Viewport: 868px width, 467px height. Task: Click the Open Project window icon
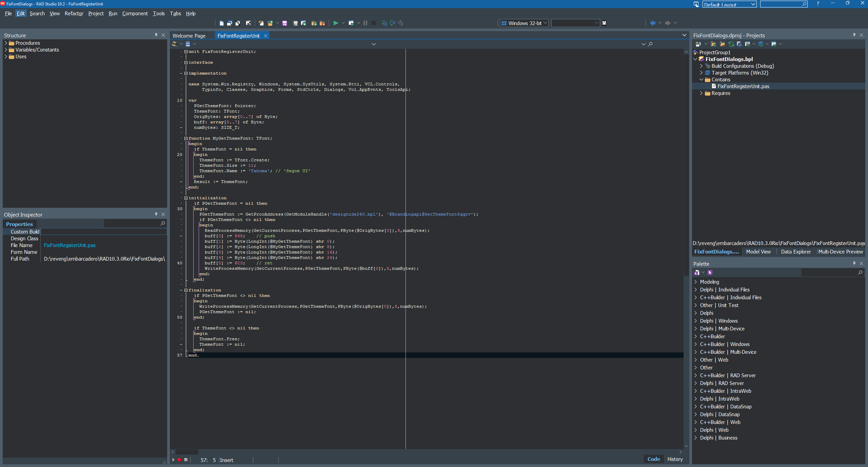pos(303,23)
